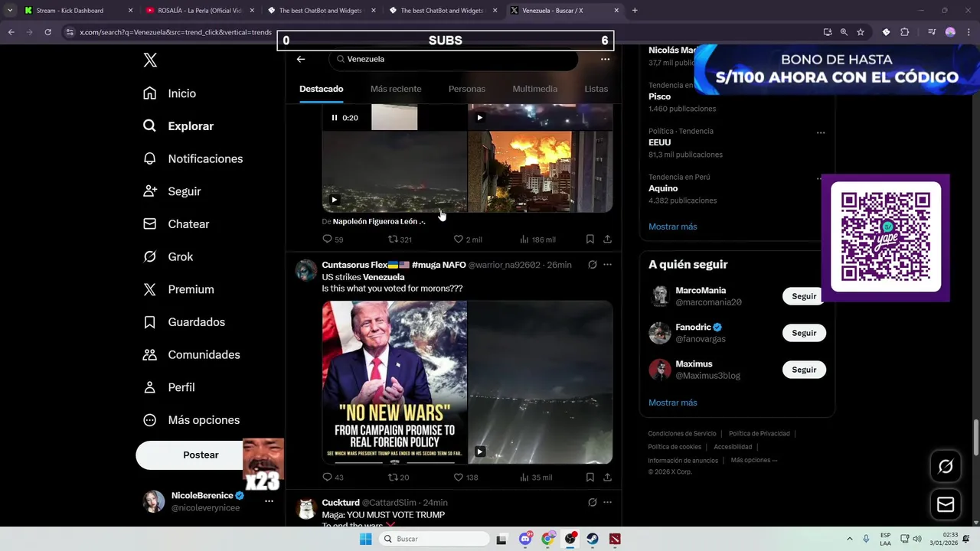Open the Pisco trending topic
The height and width of the screenshot is (551, 980).
660,96
